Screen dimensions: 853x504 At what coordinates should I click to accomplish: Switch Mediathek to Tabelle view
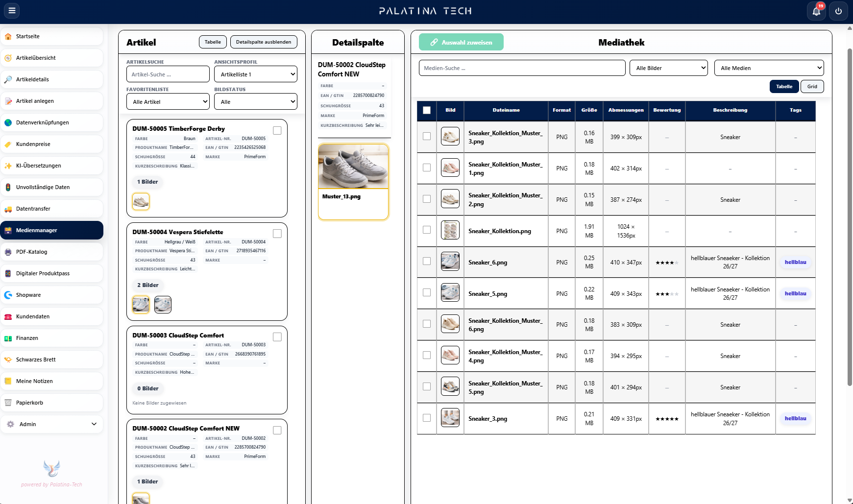[x=784, y=87]
